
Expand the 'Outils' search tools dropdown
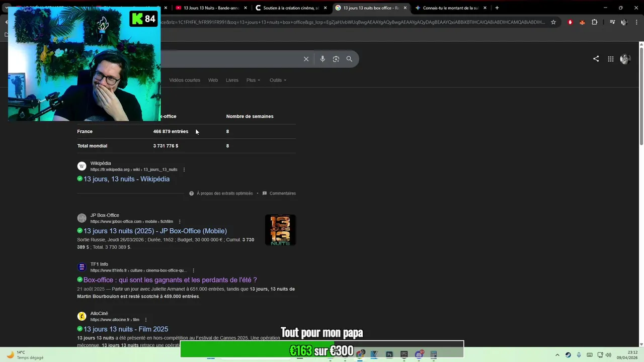(x=278, y=80)
